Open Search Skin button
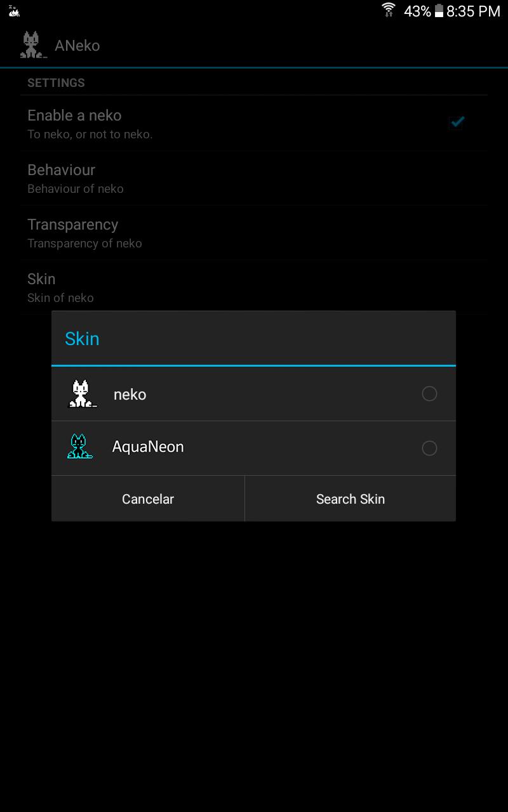The image size is (508, 812). click(x=351, y=499)
